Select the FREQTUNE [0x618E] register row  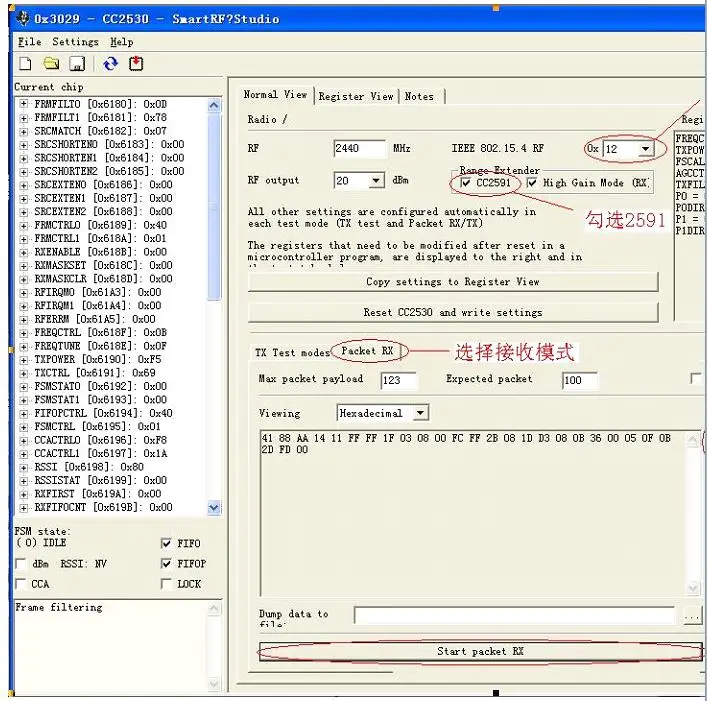click(101, 346)
